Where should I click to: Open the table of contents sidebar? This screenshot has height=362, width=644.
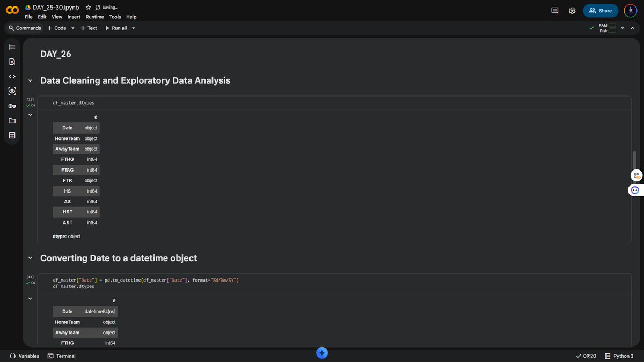pyautogui.click(x=12, y=47)
